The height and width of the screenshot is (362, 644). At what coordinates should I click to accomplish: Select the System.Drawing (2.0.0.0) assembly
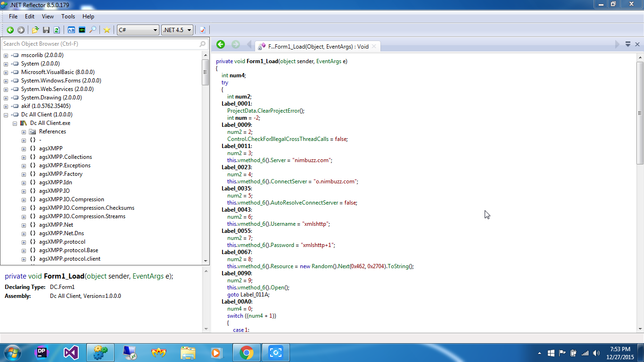click(x=51, y=98)
